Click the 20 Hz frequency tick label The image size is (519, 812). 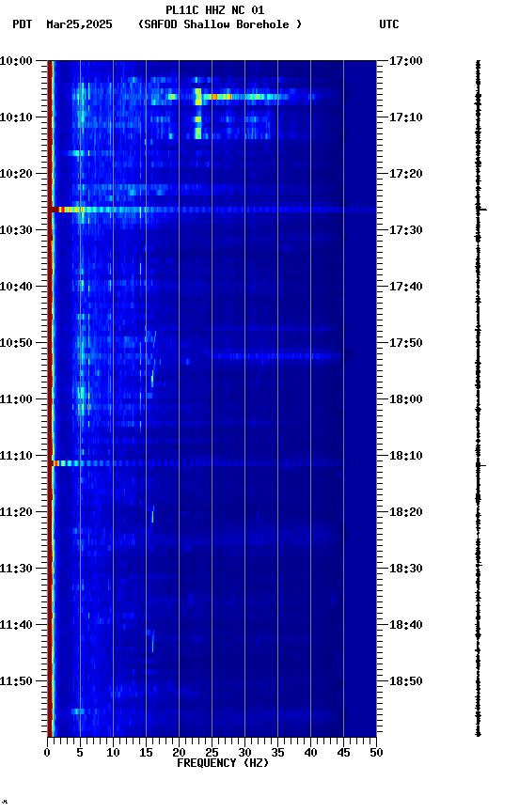coord(179,753)
